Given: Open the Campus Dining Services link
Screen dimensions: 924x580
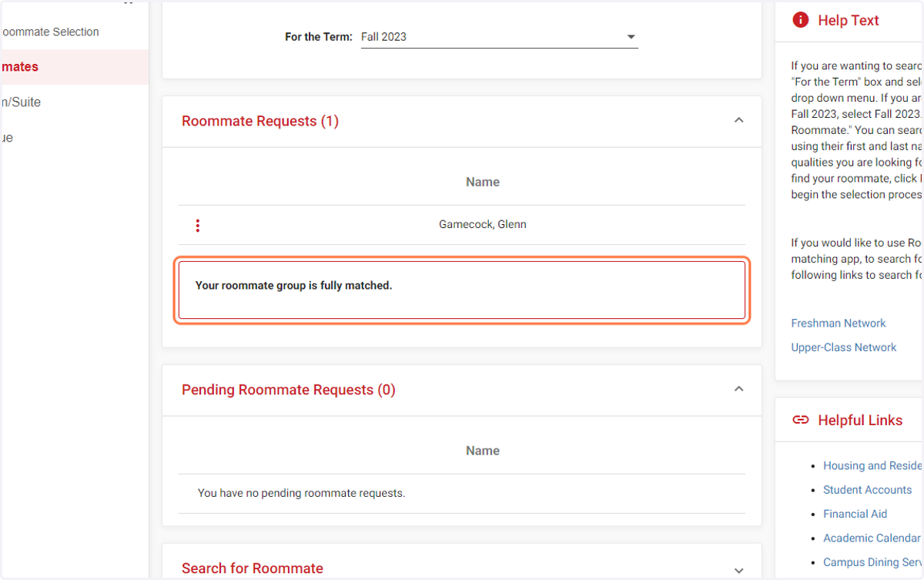Looking at the screenshot, I should point(872,562).
